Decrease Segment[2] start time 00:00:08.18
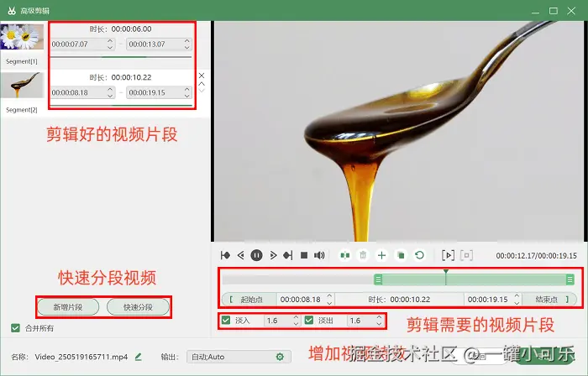 (x=110, y=96)
